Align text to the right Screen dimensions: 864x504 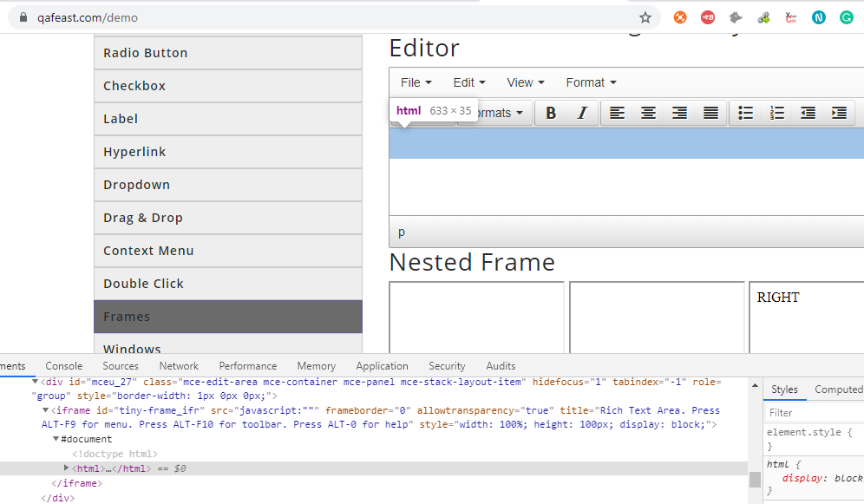(679, 113)
